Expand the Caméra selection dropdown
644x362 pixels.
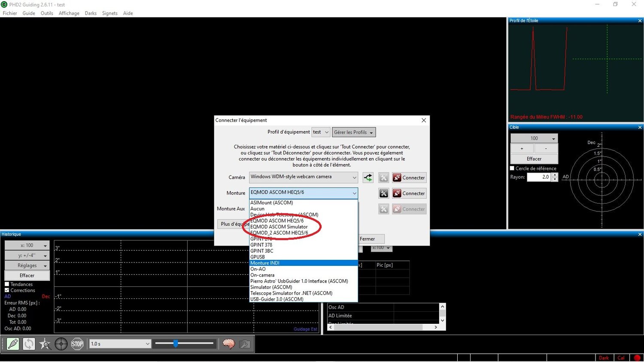[x=304, y=177]
